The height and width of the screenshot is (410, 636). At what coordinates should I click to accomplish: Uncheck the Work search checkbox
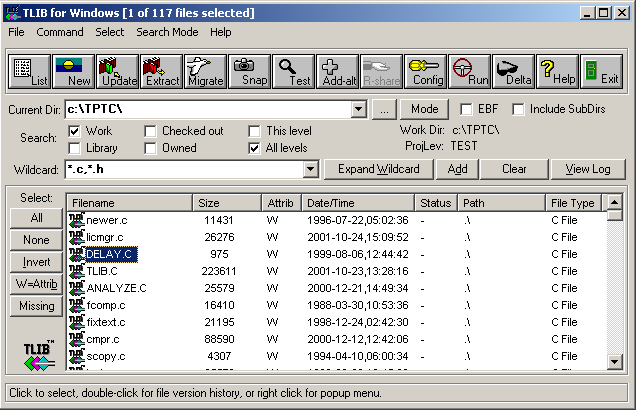[74, 131]
